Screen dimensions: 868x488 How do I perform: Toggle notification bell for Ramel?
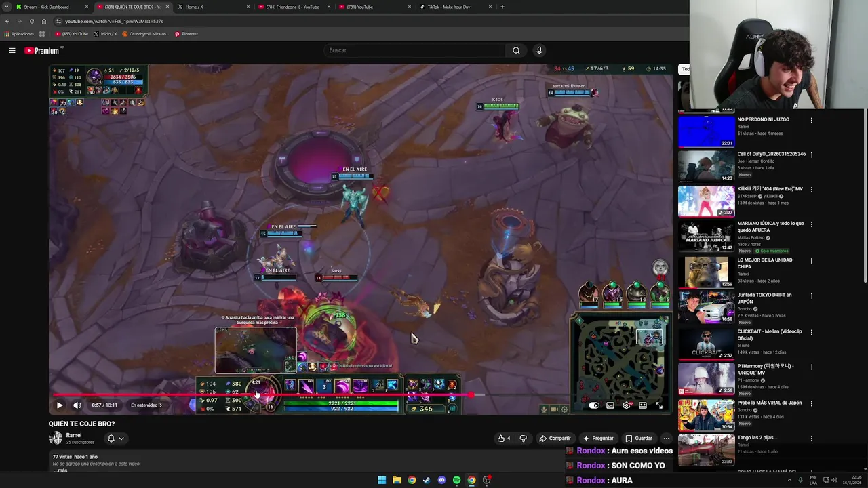[x=111, y=439]
